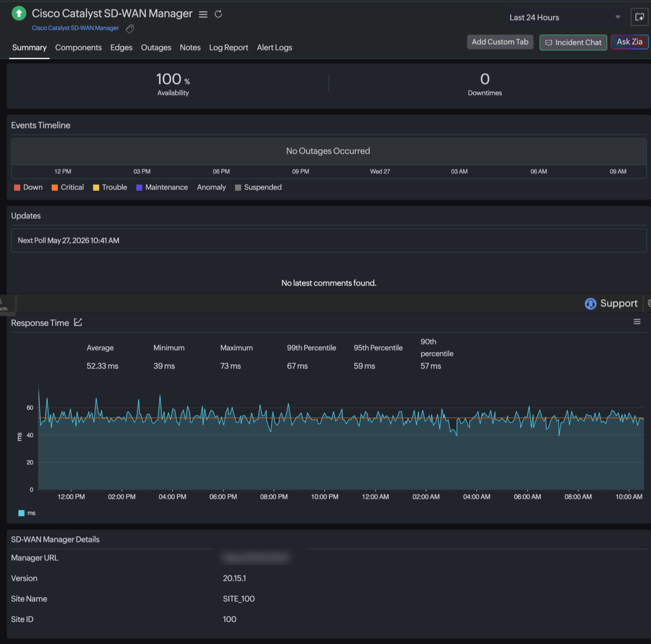651x644 pixels.
Task: Toggle the Anomaly legend entry
Action: 211,187
